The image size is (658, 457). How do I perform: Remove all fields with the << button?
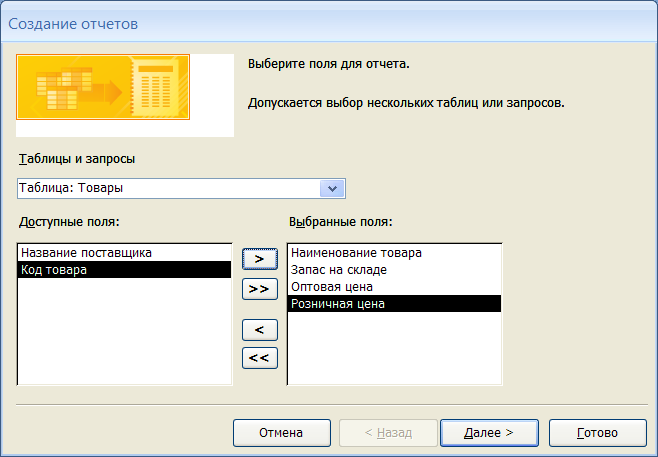[260, 358]
